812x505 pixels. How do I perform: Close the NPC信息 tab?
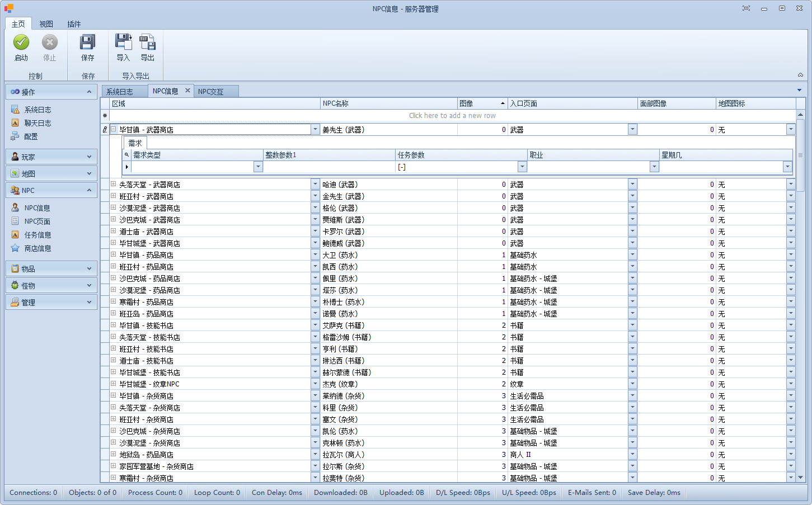[x=187, y=91]
